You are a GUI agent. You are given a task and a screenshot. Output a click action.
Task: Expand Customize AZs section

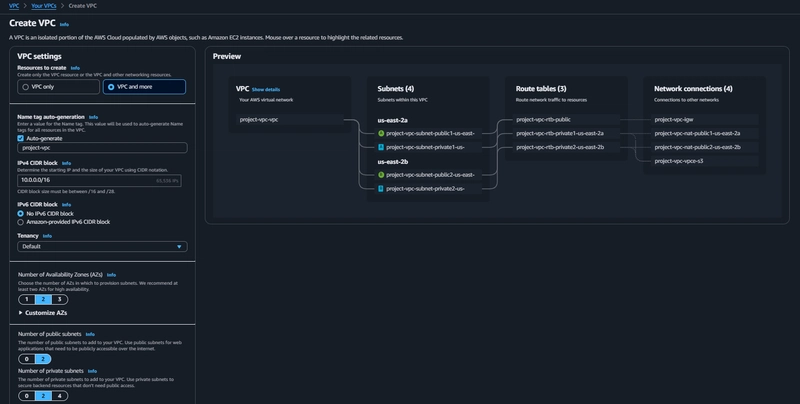(x=43, y=313)
